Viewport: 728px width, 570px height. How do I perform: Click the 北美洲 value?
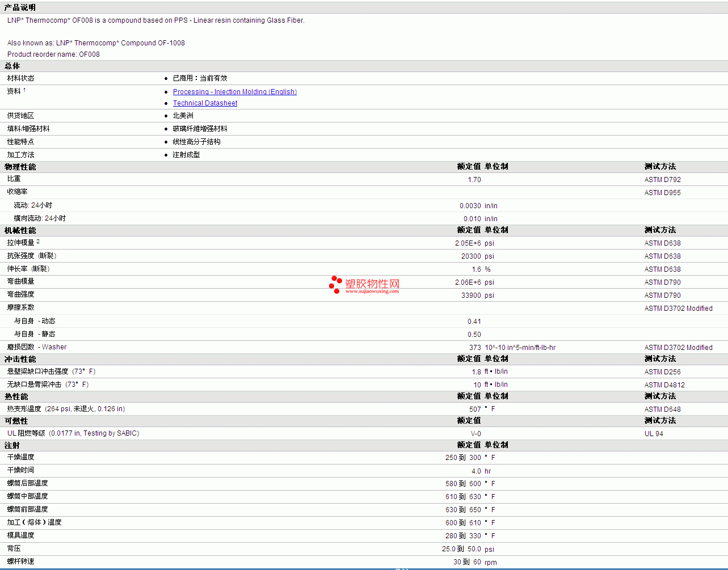[x=183, y=116]
